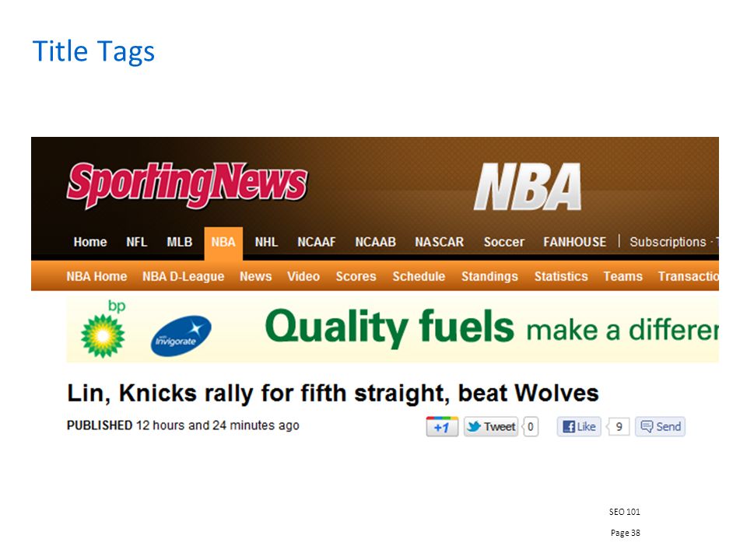The height and width of the screenshot is (560, 747).
Task: Click the like count box showing 9
Action: click(x=619, y=426)
